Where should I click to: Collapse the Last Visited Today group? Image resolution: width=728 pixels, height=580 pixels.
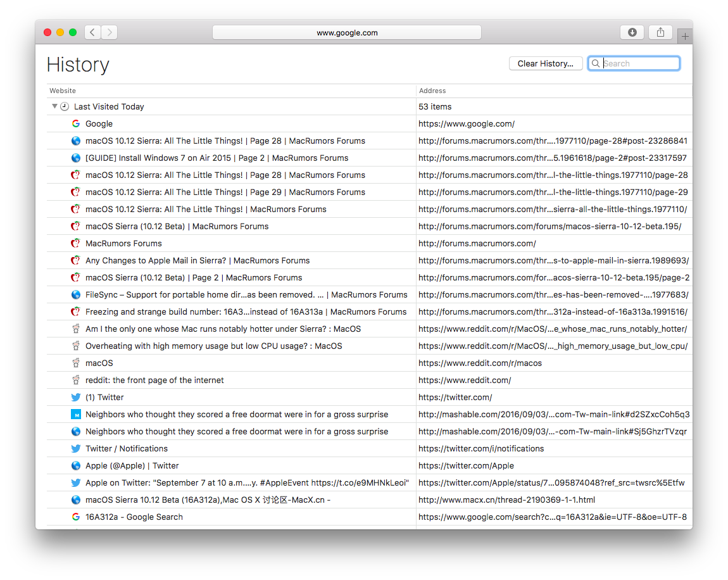[x=54, y=106]
